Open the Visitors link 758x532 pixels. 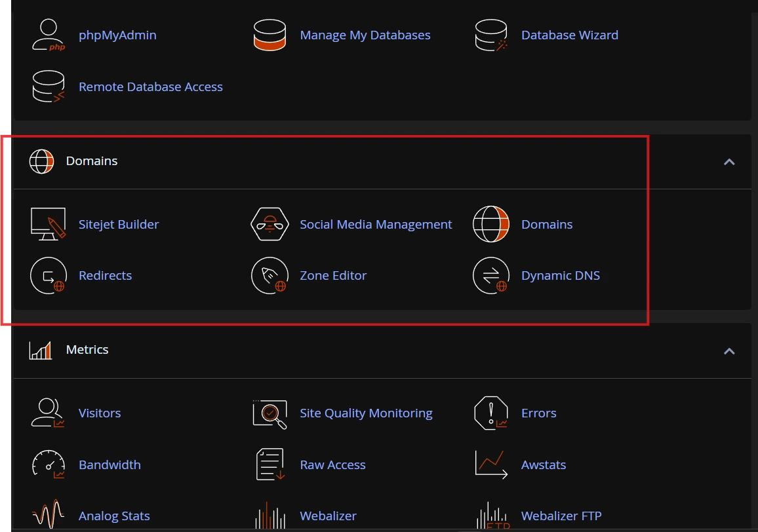pyautogui.click(x=100, y=413)
